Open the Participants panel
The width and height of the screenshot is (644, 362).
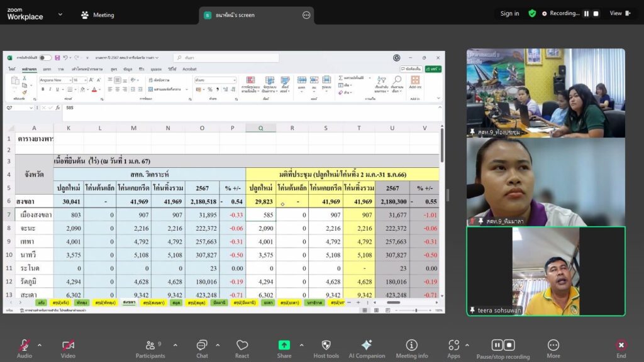(x=150, y=345)
